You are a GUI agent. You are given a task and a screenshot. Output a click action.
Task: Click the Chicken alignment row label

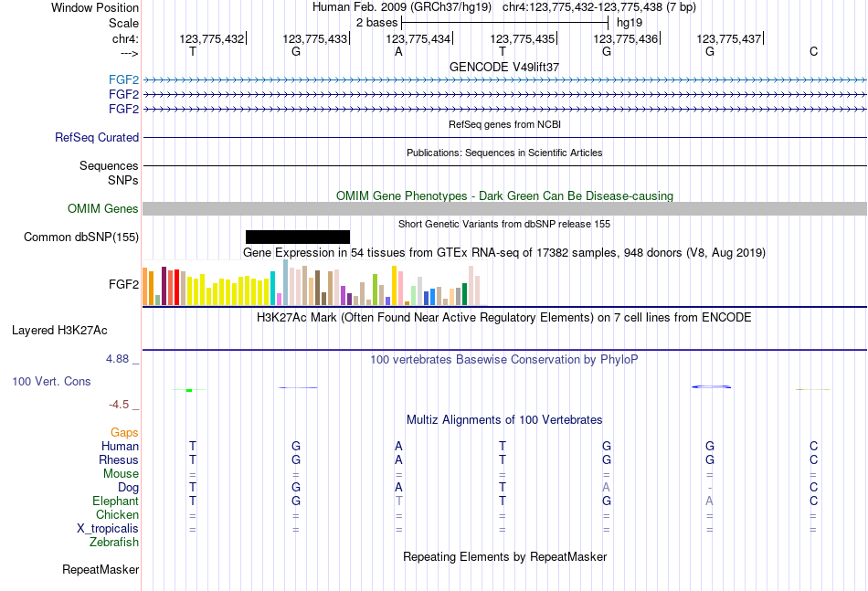(x=117, y=514)
